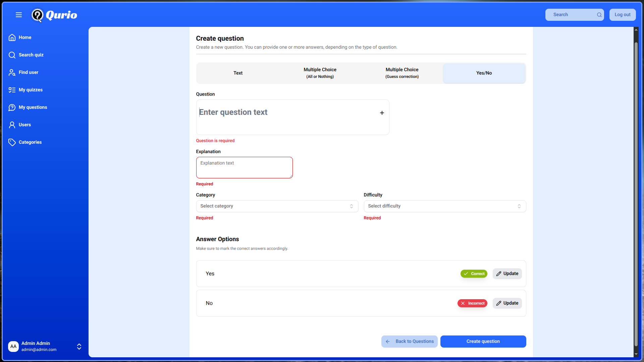
Task: Click the Users person icon
Action: point(12,125)
